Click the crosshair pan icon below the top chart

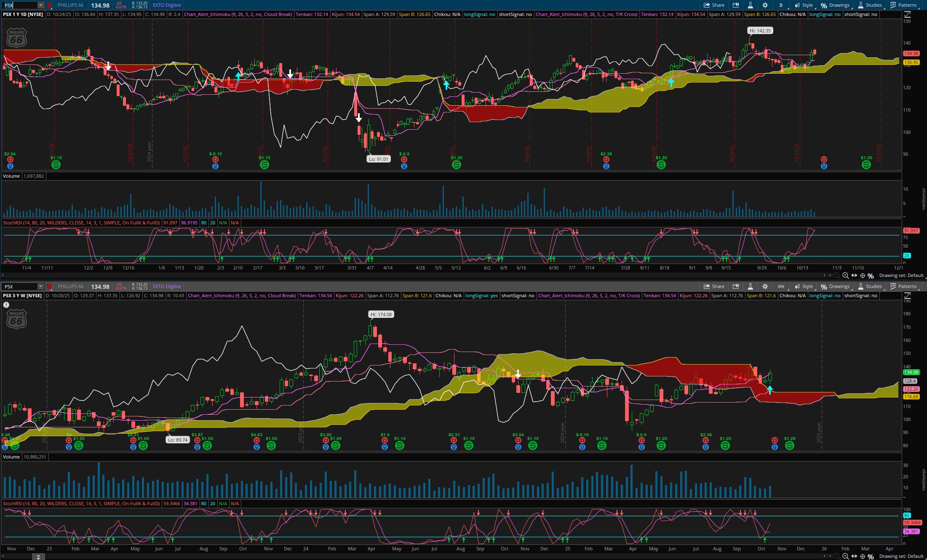click(862, 275)
